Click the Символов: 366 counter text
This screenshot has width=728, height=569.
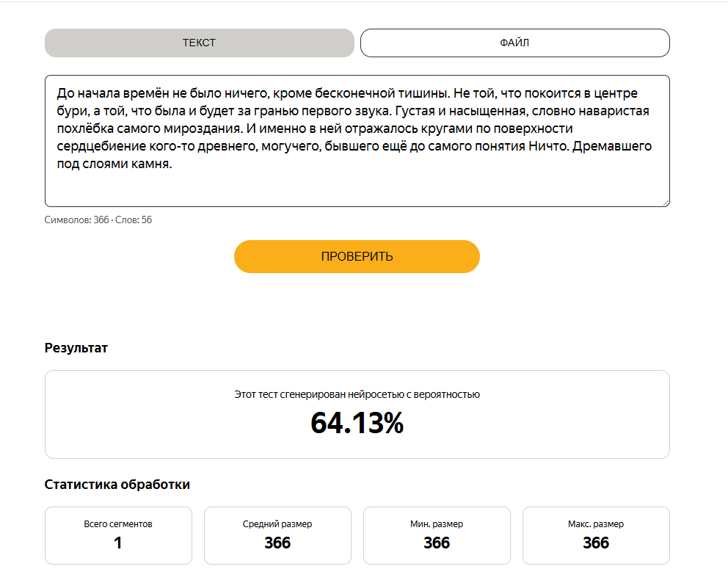pos(76,220)
